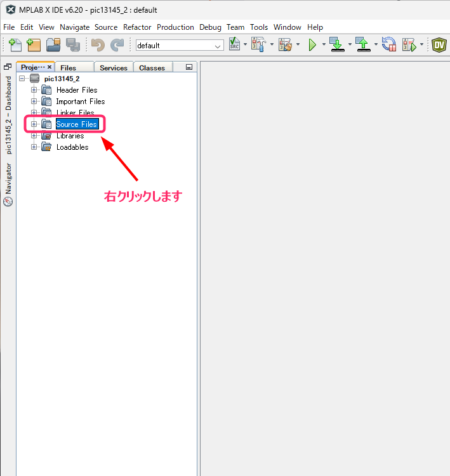Switch to the Classes tab
The image size is (450, 476).
pyautogui.click(x=152, y=68)
